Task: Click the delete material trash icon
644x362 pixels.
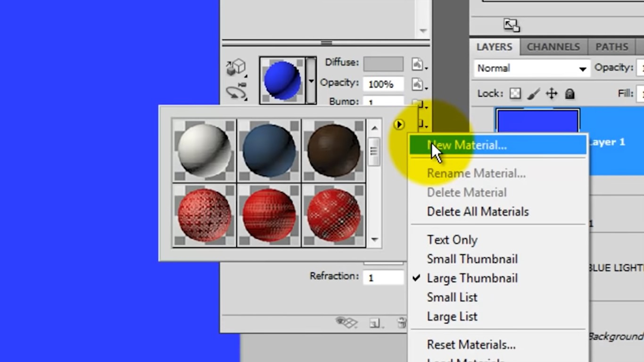Action: (x=402, y=322)
